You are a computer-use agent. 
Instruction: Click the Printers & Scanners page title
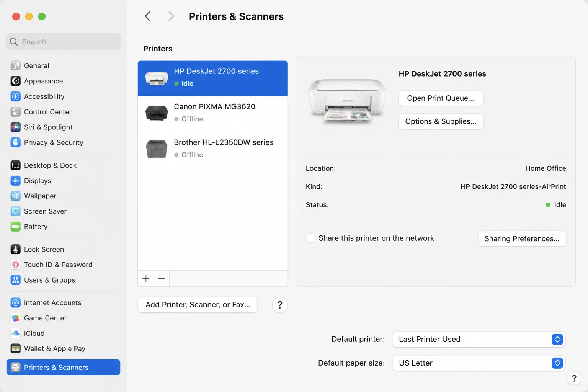click(236, 16)
